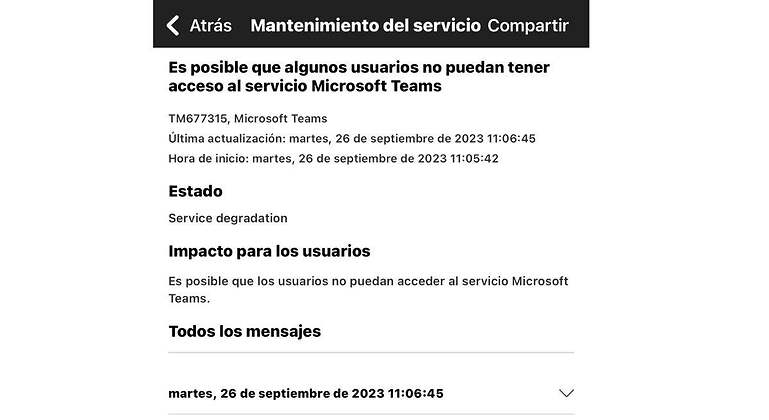
Task: Click the user impact description paragraph
Action: click(368, 289)
